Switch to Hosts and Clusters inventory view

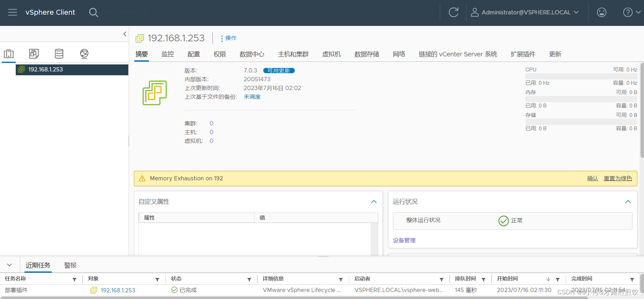click(x=9, y=54)
